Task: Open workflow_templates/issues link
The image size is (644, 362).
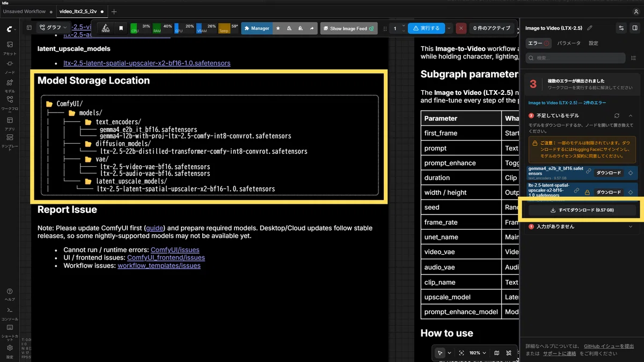Action: tap(159, 265)
